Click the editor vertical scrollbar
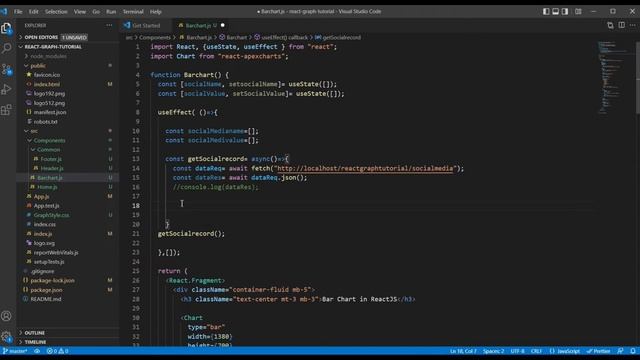 pyautogui.click(x=638, y=78)
